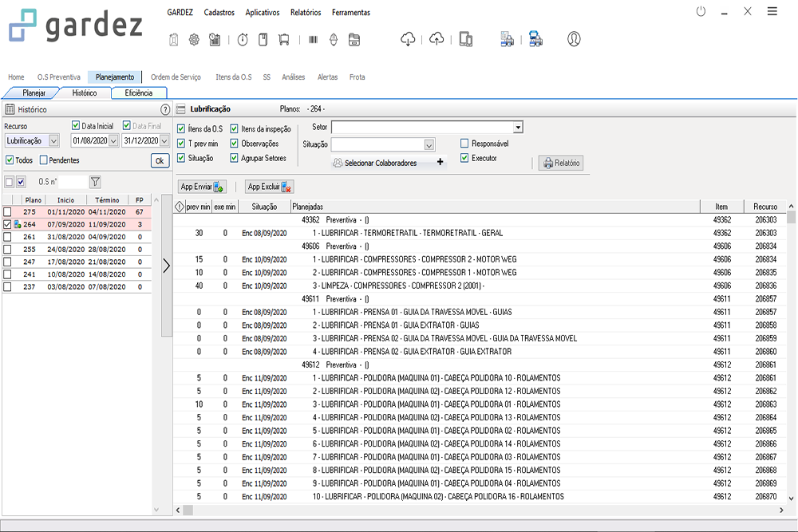This screenshot has width=798, height=532.
Task: Click the diamond icon in the prev min column header
Action: point(179,207)
